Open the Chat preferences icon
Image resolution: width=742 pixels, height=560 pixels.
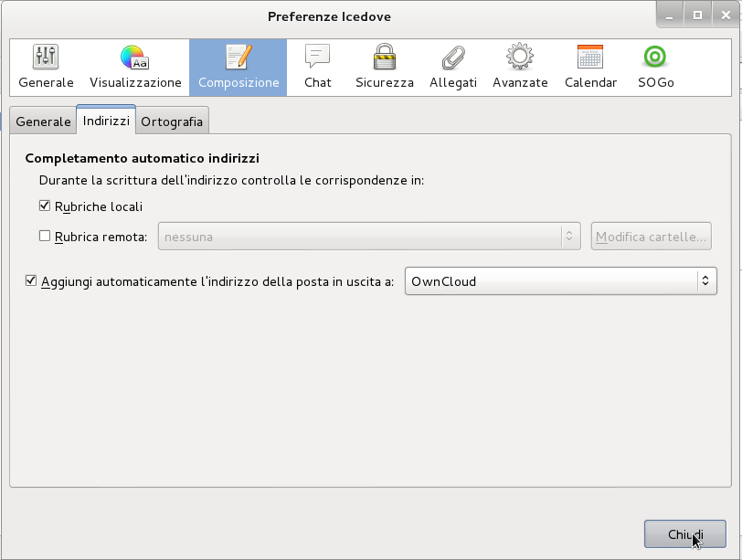[317, 58]
